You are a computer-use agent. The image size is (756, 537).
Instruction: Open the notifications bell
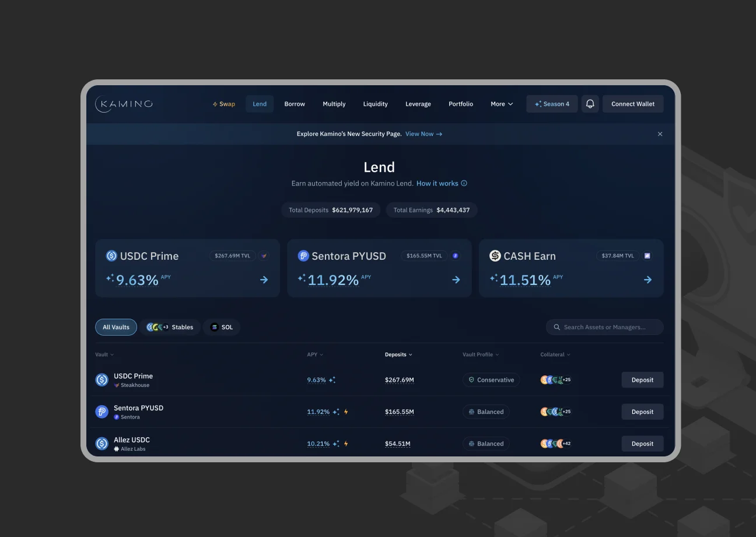[x=590, y=104]
